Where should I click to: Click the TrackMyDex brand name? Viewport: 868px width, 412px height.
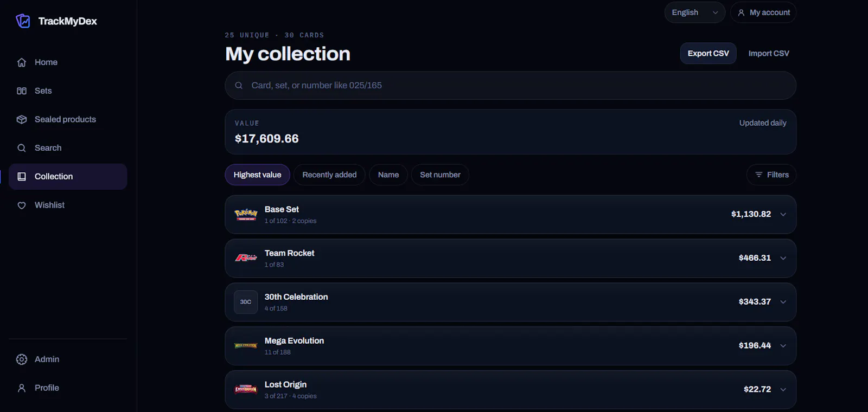68,21
